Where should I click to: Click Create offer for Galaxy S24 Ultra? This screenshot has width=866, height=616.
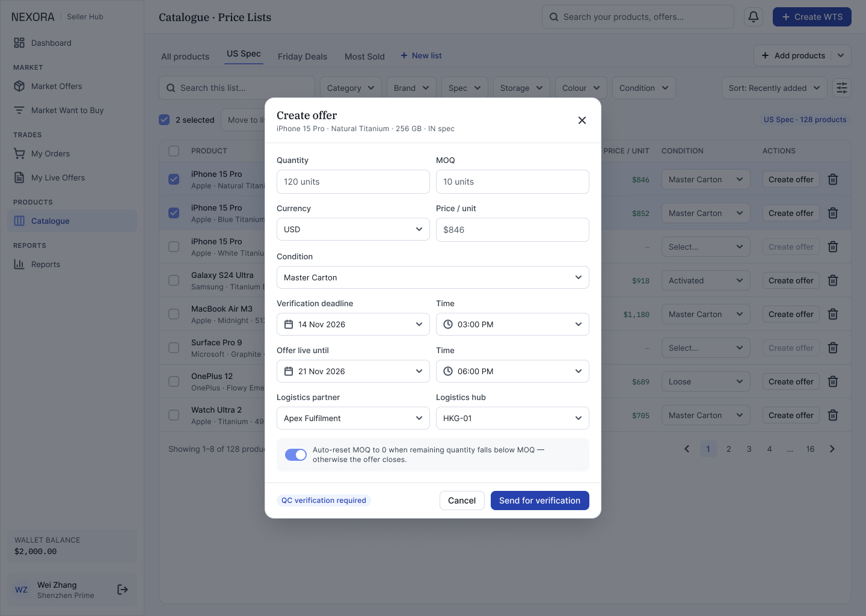[x=791, y=280]
